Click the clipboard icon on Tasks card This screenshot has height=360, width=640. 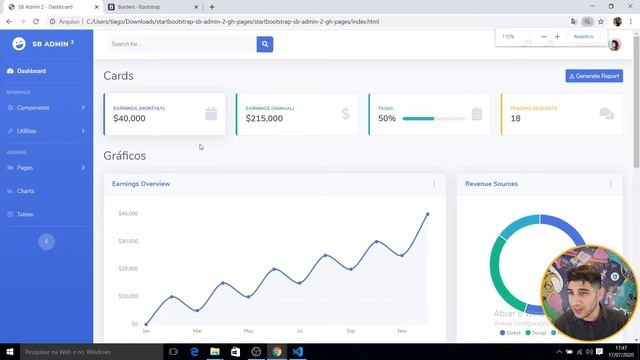pyautogui.click(x=477, y=114)
